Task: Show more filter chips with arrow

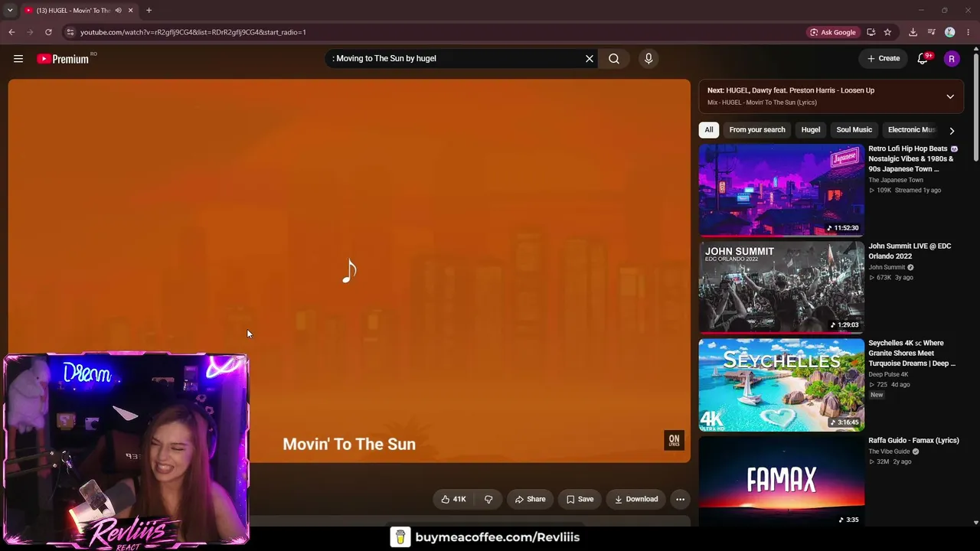Action: [x=952, y=131]
